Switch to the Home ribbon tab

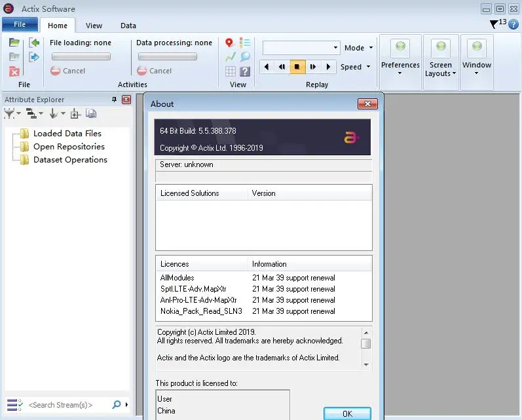coord(57,26)
